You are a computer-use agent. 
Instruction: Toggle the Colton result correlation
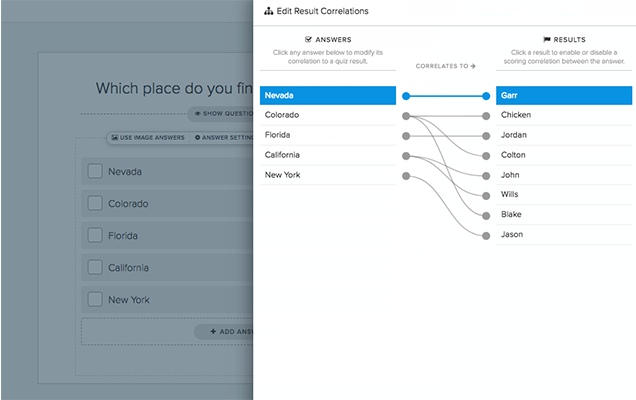[x=564, y=155]
